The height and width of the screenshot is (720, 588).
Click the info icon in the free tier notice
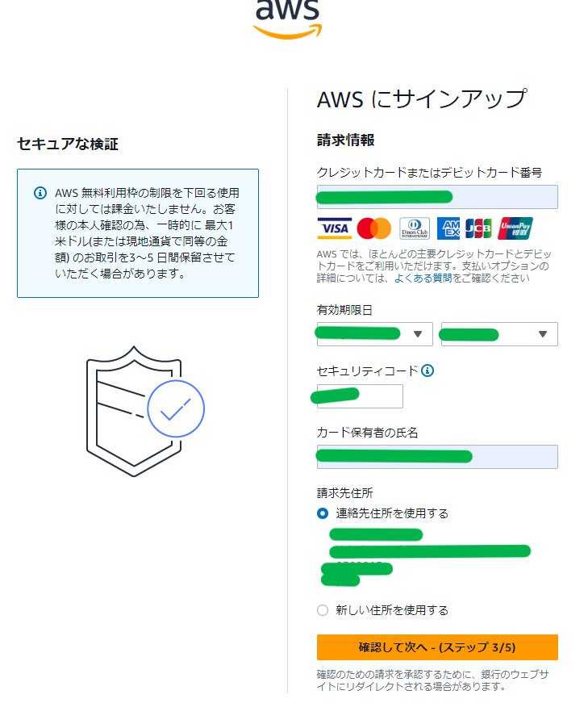point(40,194)
